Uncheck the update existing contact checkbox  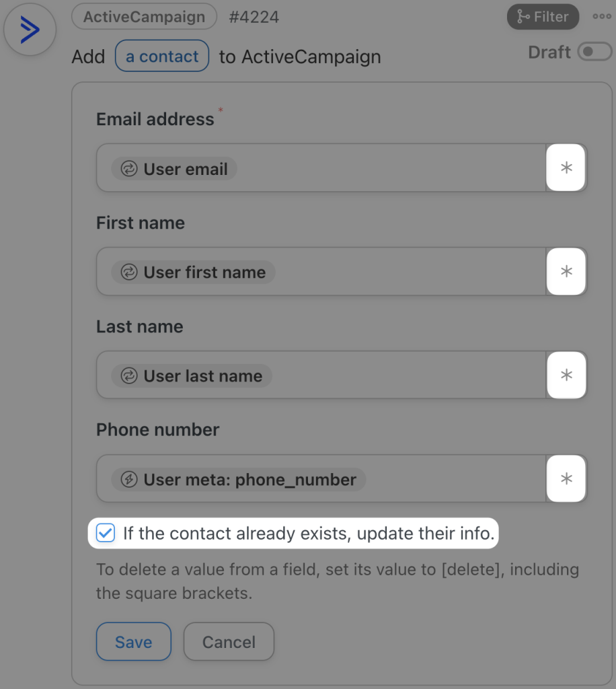coord(106,533)
